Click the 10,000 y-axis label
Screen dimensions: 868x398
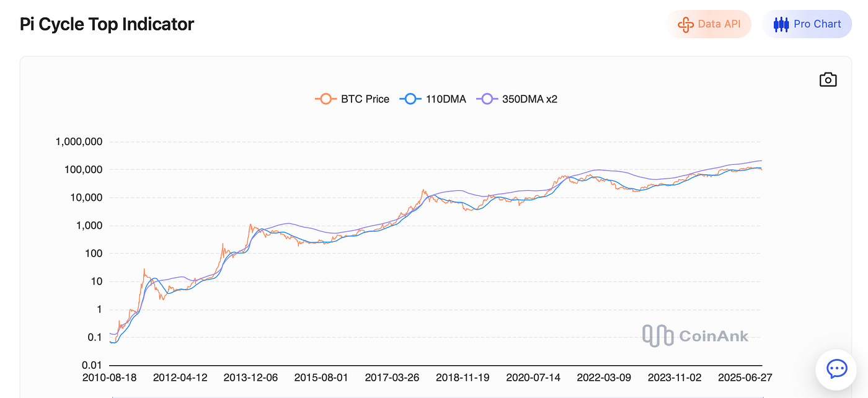(86, 198)
